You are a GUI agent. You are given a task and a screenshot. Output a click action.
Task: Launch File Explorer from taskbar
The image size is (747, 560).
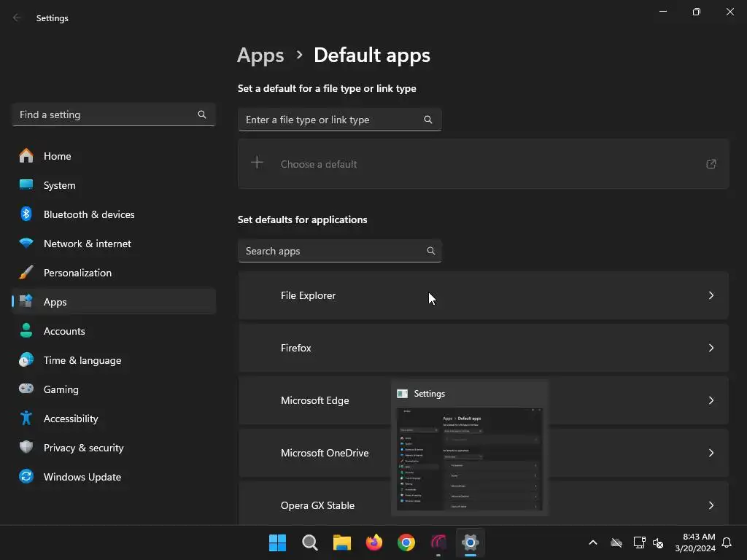click(x=341, y=542)
